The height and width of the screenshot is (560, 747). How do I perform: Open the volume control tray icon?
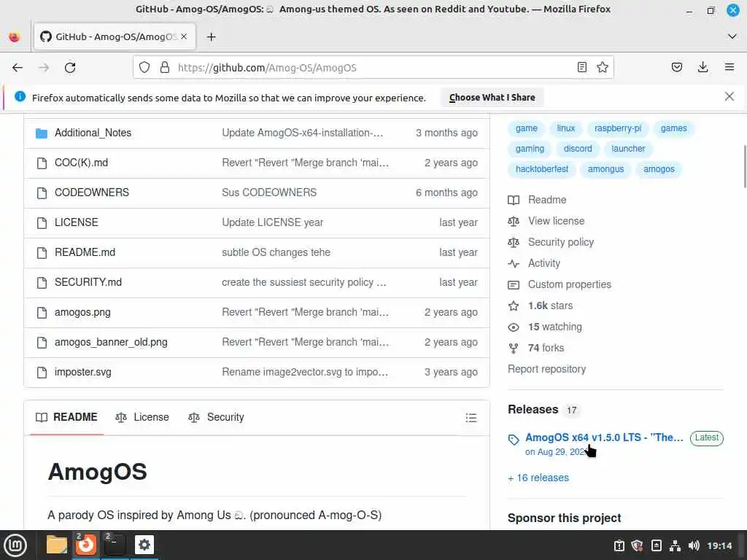coord(694,545)
